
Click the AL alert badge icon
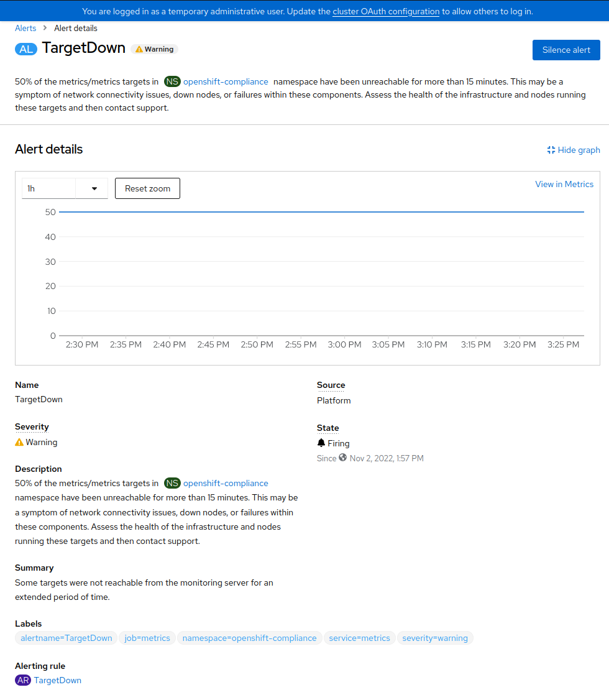[x=26, y=49]
